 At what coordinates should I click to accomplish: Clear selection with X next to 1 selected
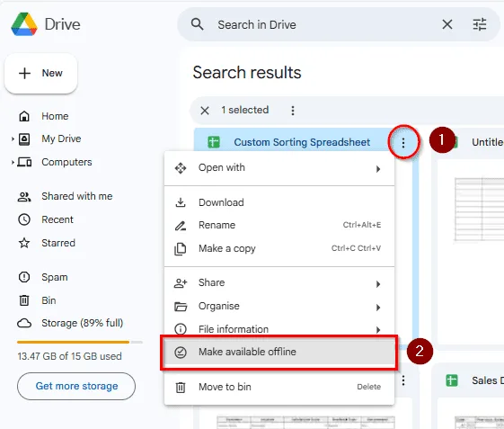point(205,111)
